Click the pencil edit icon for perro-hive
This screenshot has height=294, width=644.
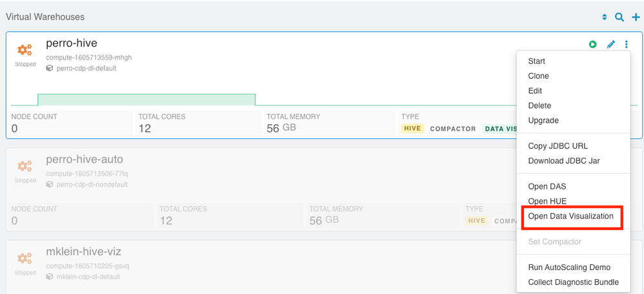click(610, 44)
